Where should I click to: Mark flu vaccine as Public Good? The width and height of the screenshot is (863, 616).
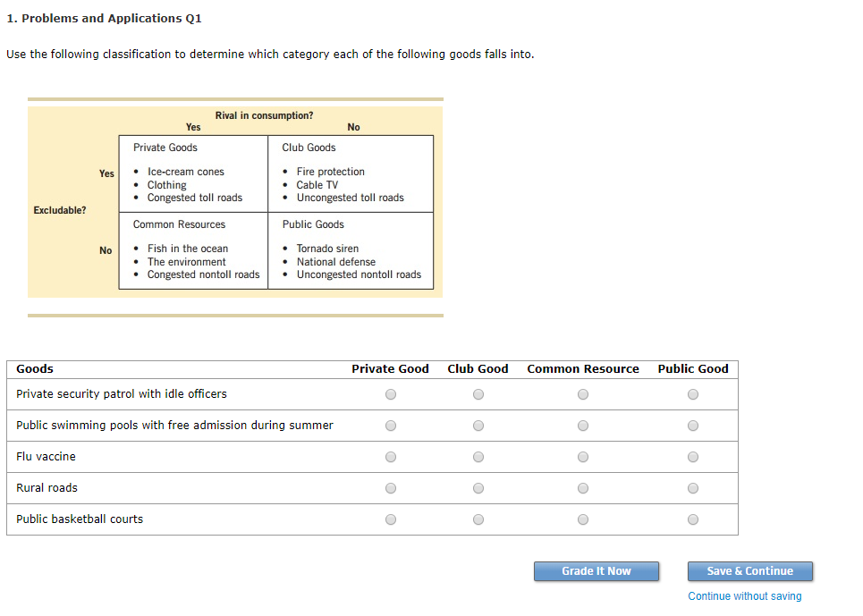(692, 456)
